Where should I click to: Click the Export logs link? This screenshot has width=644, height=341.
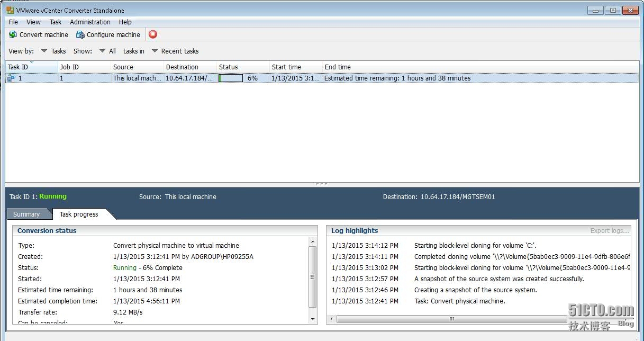tap(610, 230)
